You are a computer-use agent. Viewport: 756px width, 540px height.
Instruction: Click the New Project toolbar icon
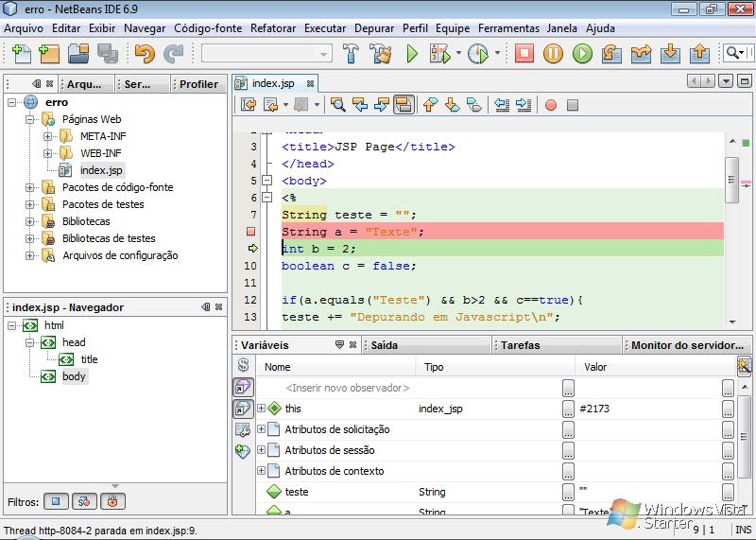(49, 53)
